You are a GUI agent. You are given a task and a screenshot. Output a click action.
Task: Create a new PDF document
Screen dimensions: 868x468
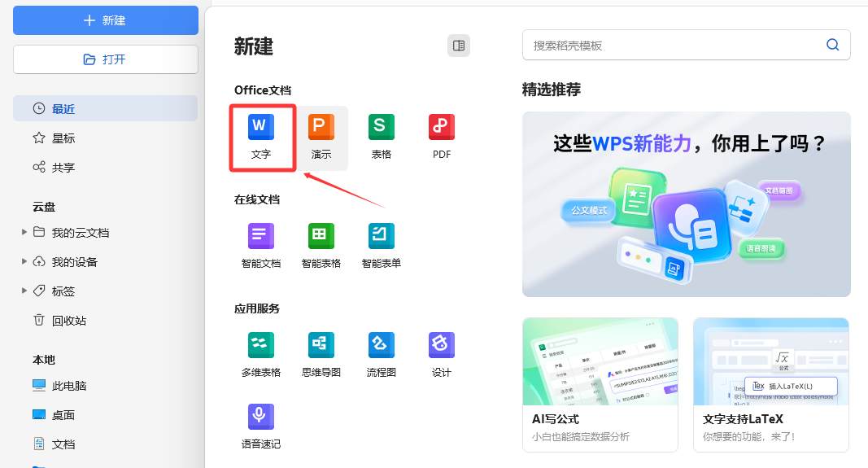pyautogui.click(x=441, y=138)
